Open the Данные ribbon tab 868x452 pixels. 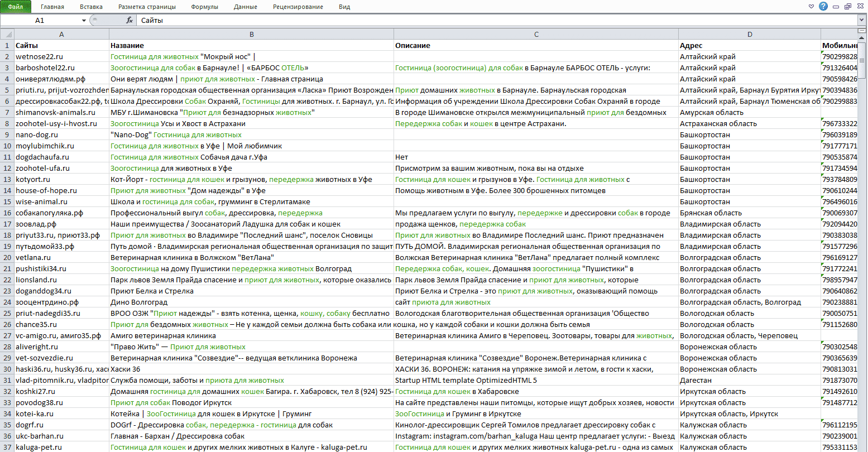(x=246, y=7)
